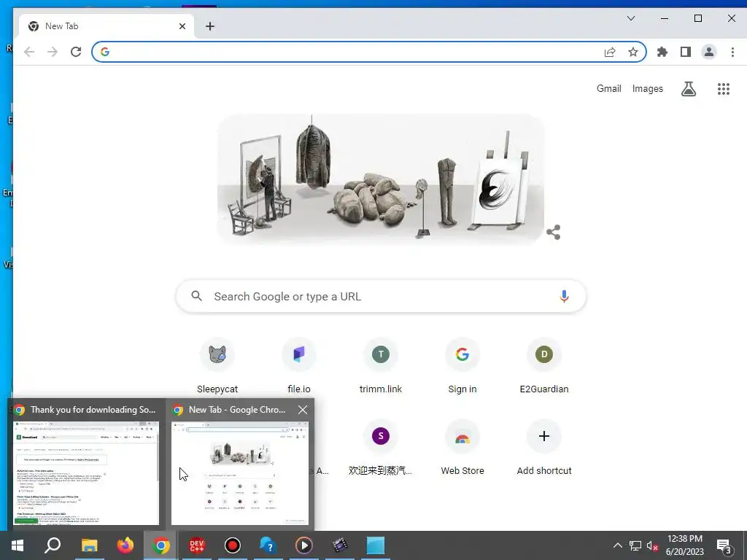Close the New Tab tab
747x560 pixels.
point(182,26)
